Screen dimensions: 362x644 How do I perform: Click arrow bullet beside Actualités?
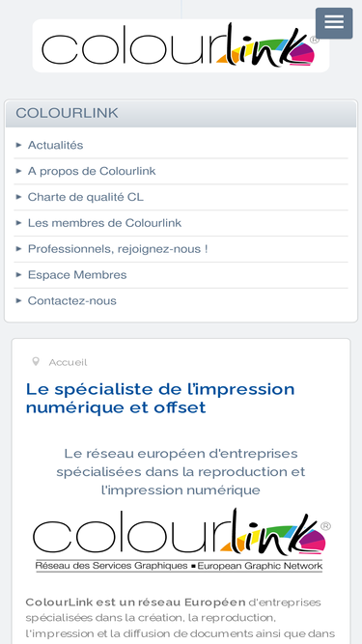click(18, 145)
